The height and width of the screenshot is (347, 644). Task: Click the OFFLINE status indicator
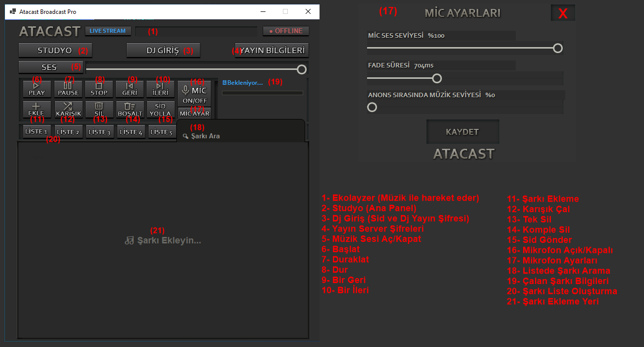(x=286, y=31)
